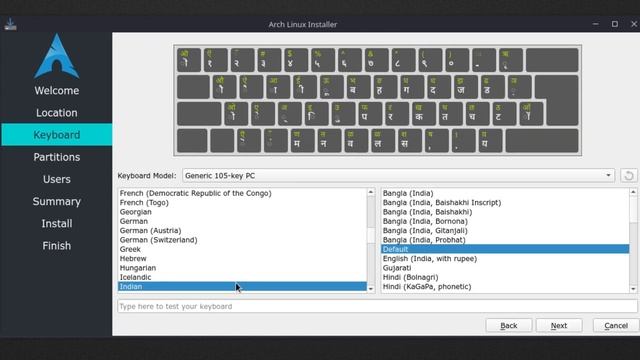The image size is (640, 360).
Task: Select French (Togo) layout
Action: point(242,202)
